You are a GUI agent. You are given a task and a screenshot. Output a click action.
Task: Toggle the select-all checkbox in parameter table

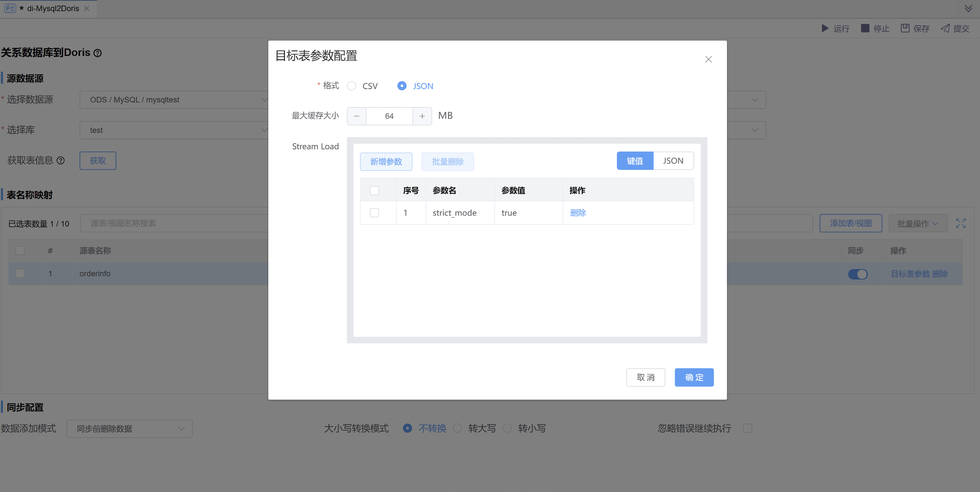pyautogui.click(x=374, y=190)
